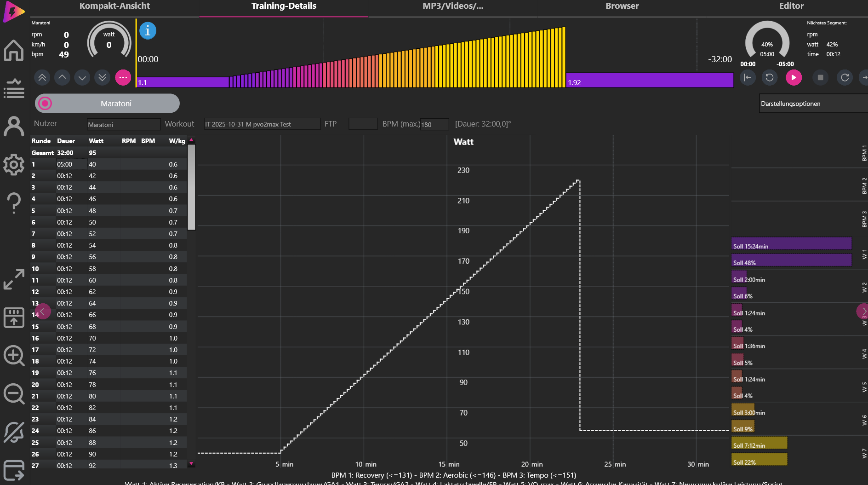The height and width of the screenshot is (485, 868).
Task: Open the Darstellungsoptionen dropdown
Action: tap(813, 104)
